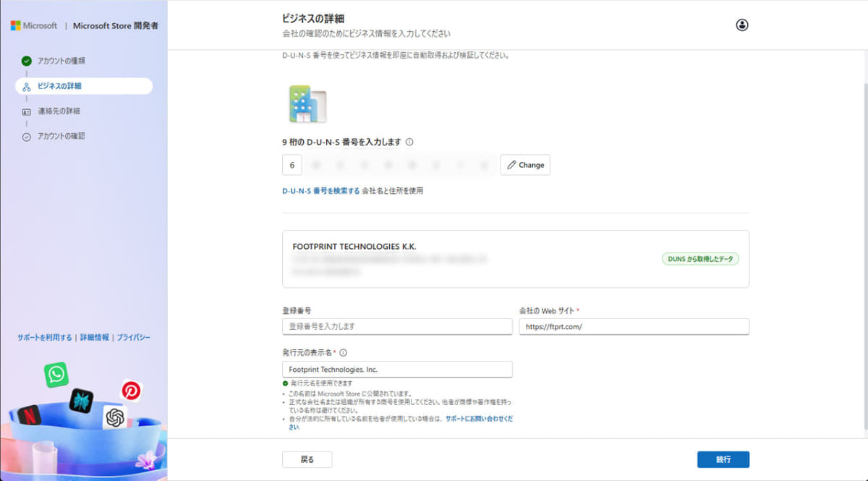Open 詳細情報 link in sidebar
This screenshot has height=481, width=868.
tap(95, 337)
